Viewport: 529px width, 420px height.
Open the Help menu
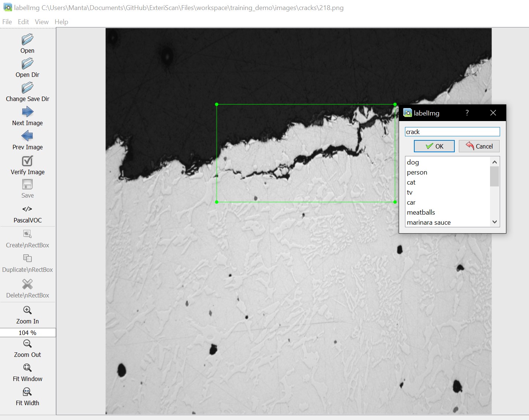[61, 22]
